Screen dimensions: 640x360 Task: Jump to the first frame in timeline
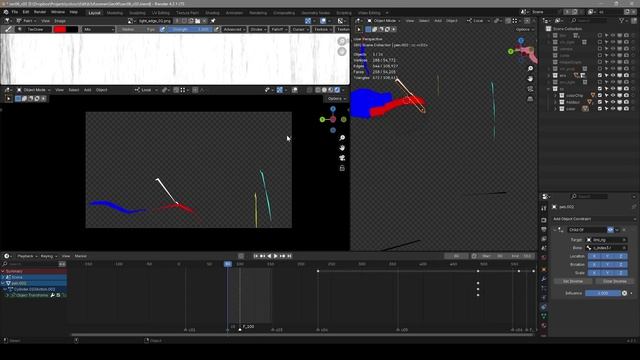click(256, 256)
